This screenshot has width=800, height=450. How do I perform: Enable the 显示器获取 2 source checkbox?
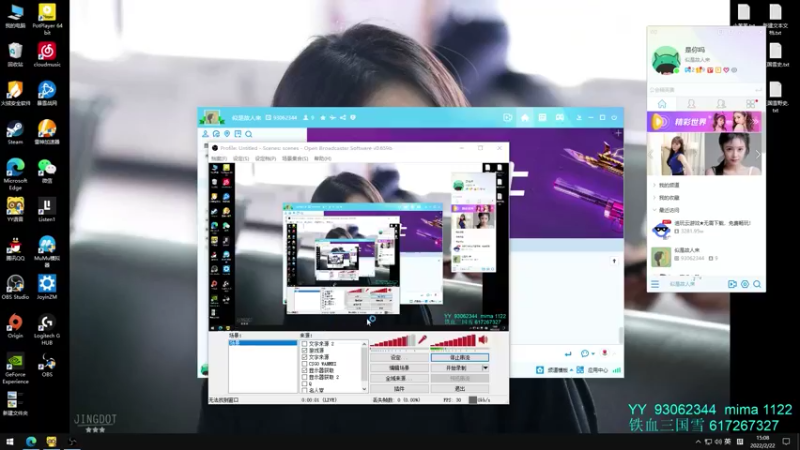point(305,377)
